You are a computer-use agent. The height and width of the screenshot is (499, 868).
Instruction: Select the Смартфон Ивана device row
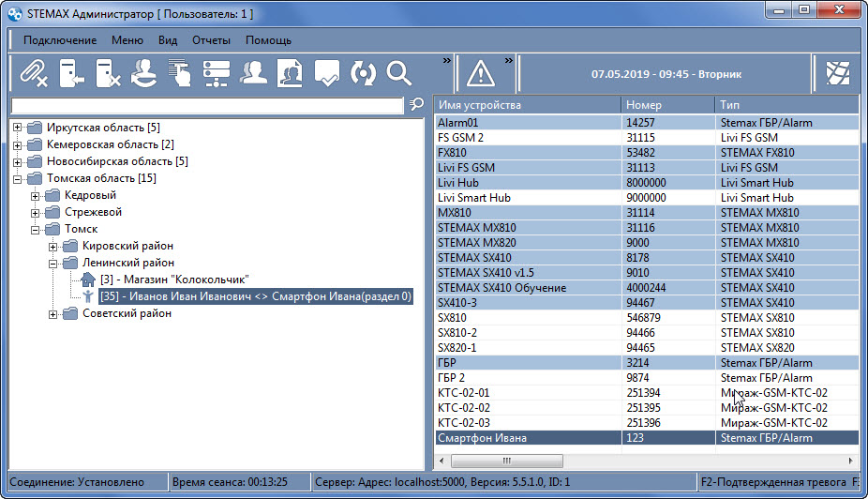647,437
